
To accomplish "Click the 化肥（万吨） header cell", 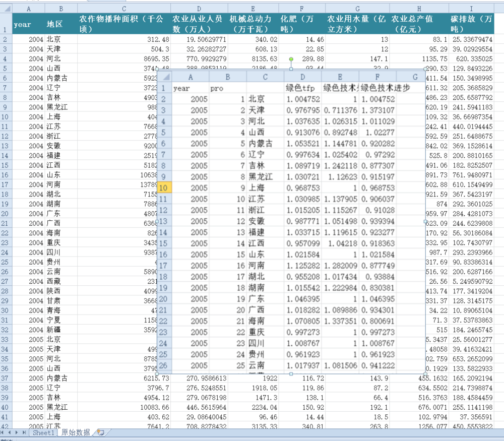I will 302,24.
